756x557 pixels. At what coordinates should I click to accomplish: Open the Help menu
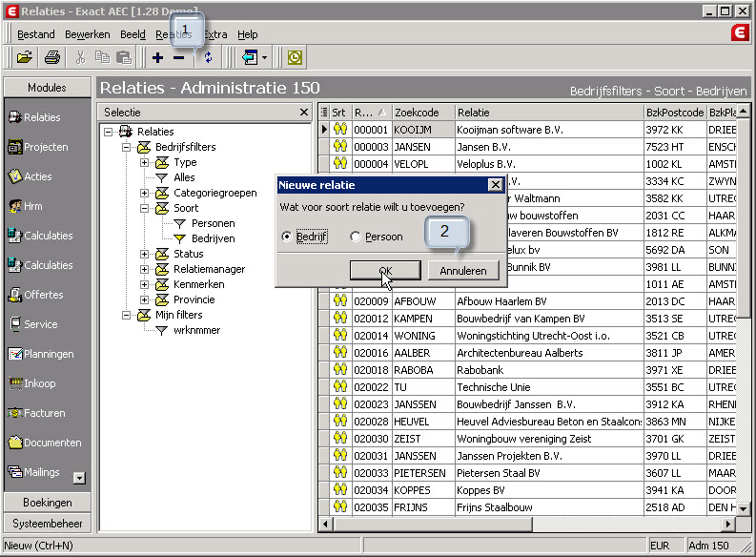coord(247,34)
